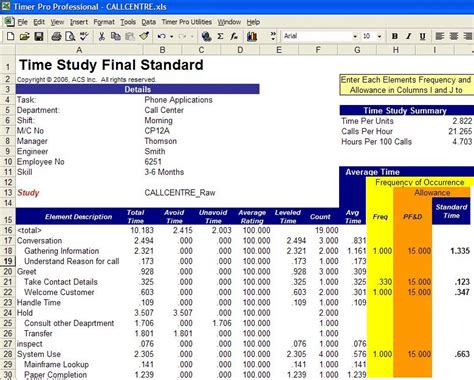Screen dimensions: 474x380
Task: Open the File menu
Action: coord(22,22)
